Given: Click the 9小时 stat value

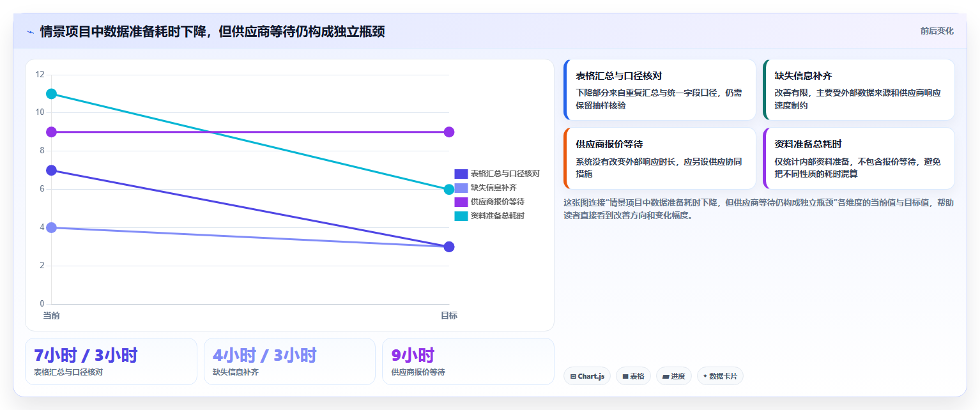Looking at the screenshot, I should (x=413, y=356).
